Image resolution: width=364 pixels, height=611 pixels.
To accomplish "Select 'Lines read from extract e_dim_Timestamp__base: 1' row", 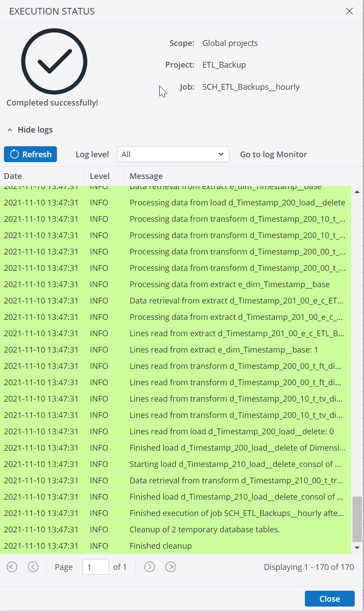I will (x=176, y=349).
